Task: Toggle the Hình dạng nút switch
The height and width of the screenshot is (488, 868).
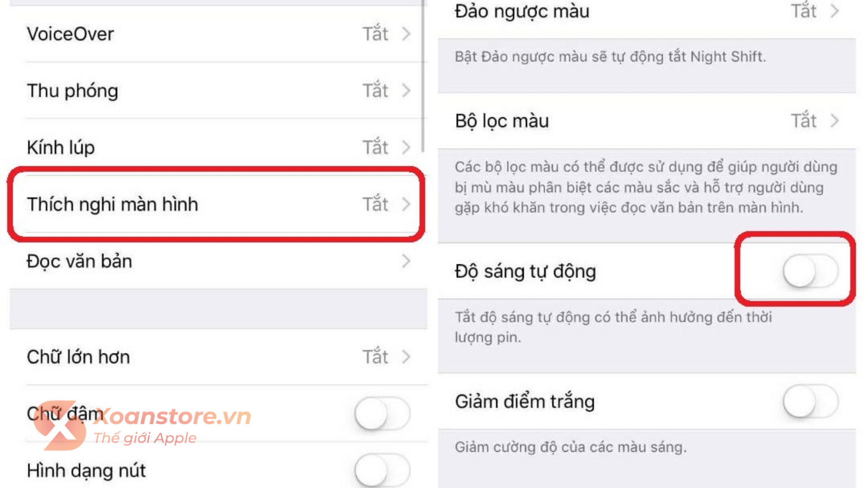Action: point(382,470)
